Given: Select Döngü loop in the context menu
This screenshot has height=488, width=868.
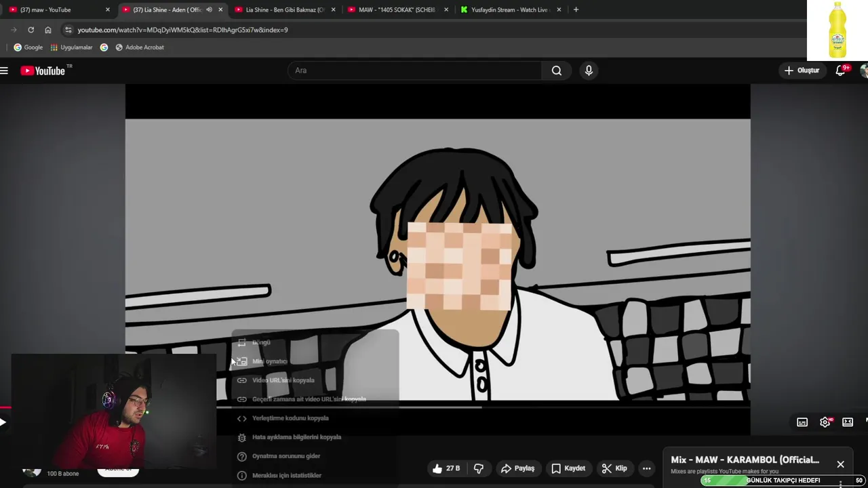Looking at the screenshot, I should 315,342.
